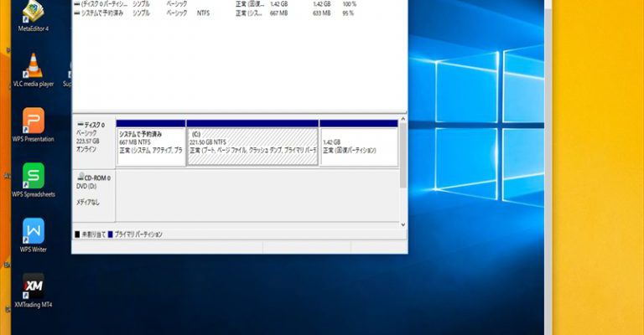Select the CD-ROM 0 drive header
Image resolution: width=644 pixels, height=335 pixels.
coord(94,196)
